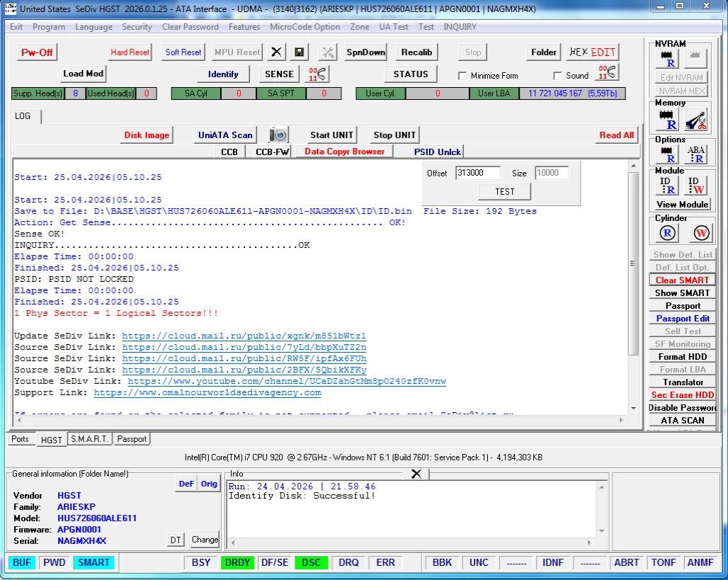The width and height of the screenshot is (728, 580).
Task: Click the NVRAM read chip icon
Action: click(x=666, y=59)
